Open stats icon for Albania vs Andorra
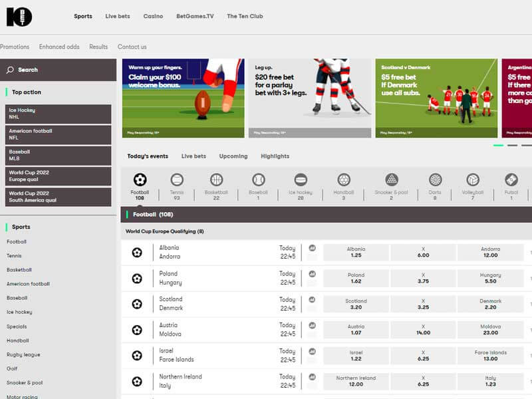This screenshot has height=399, width=532. pyautogui.click(x=312, y=248)
